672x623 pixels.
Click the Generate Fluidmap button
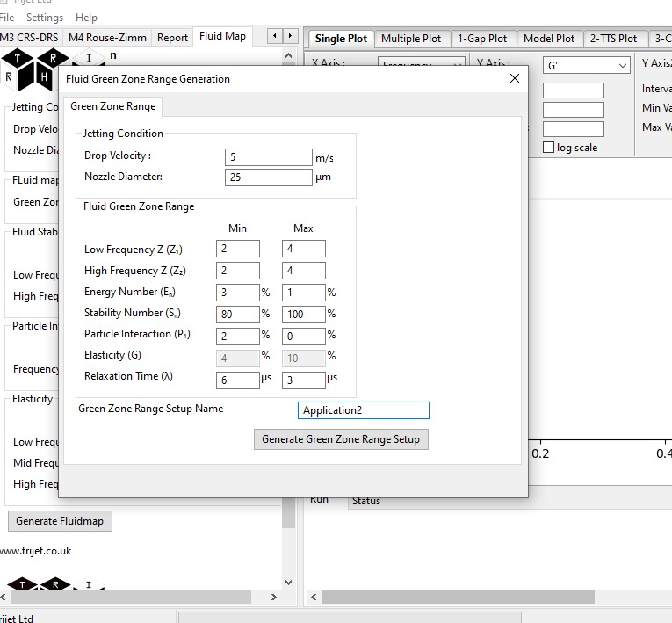coord(60,521)
